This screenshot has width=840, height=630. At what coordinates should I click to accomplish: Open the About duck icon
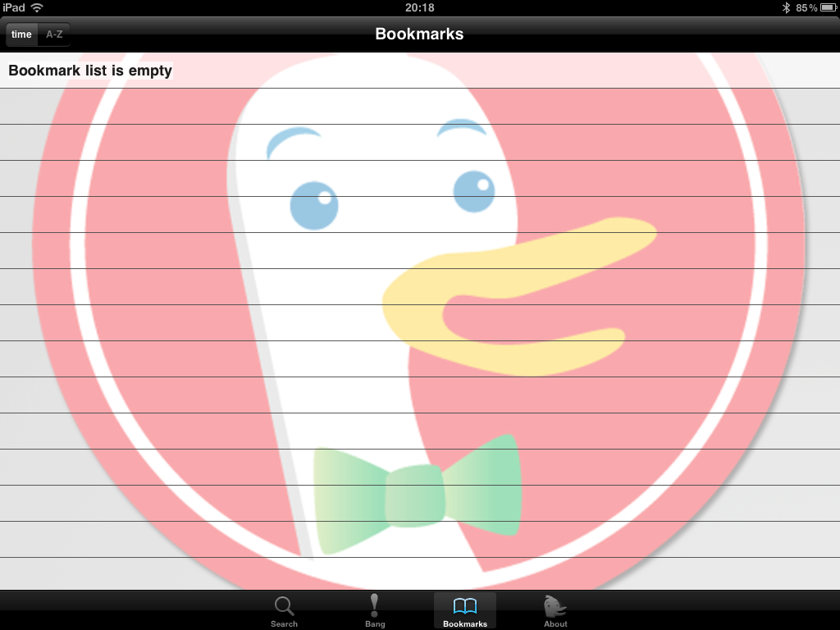coord(555,607)
